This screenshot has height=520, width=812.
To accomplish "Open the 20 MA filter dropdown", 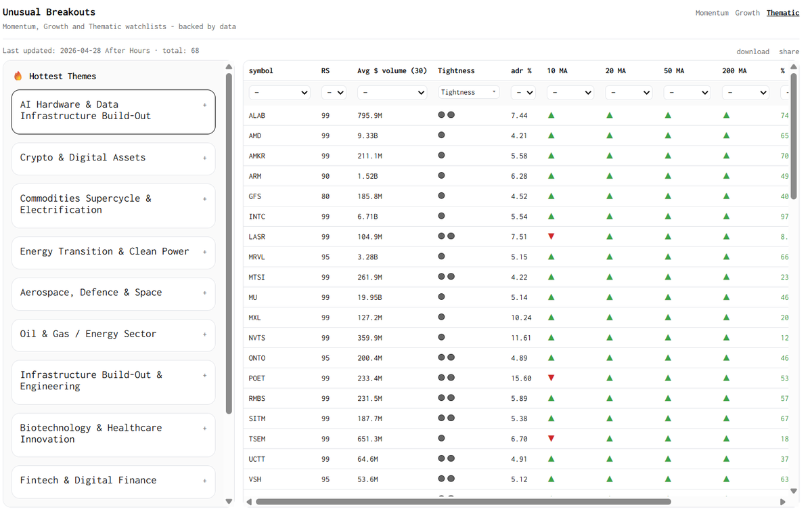I will pyautogui.click(x=629, y=92).
